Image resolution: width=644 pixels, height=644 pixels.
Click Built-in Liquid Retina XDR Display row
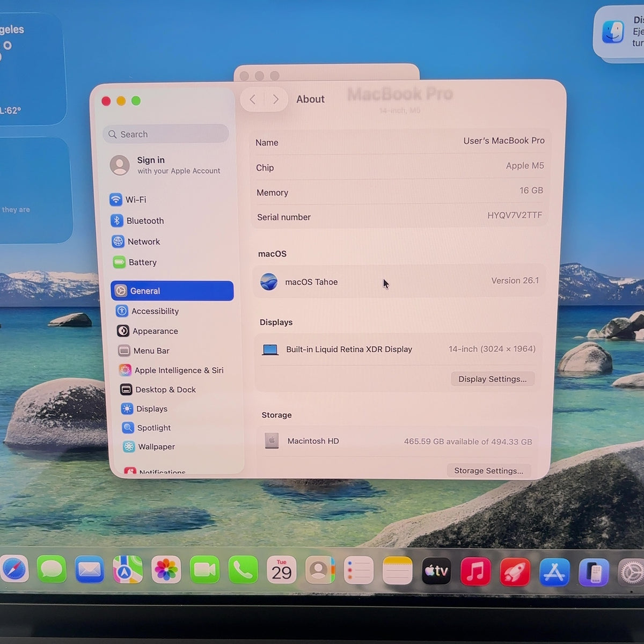[x=399, y=349]
